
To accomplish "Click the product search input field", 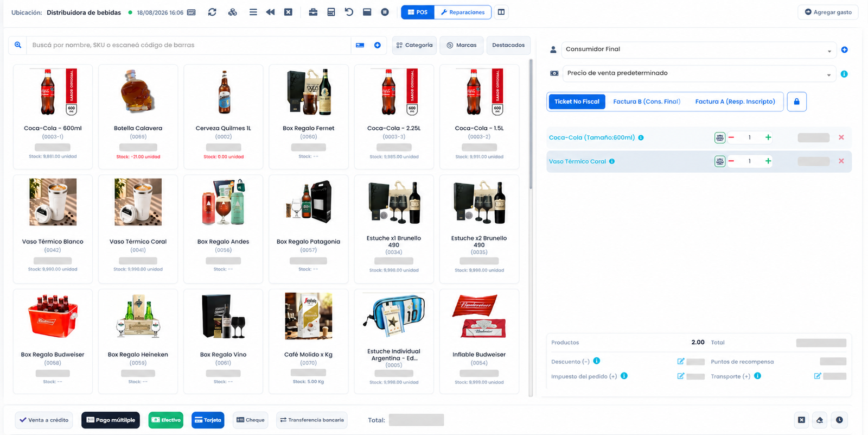I will (x=189, y=45).
